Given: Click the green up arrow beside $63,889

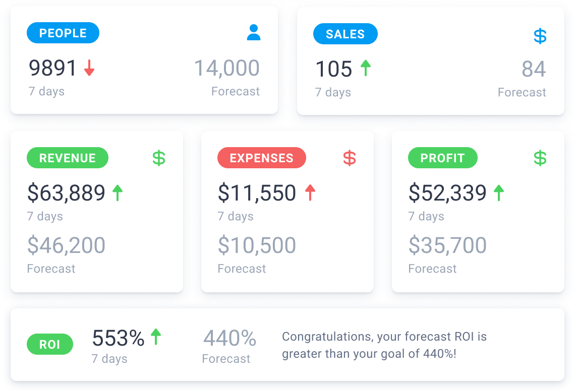Looking at the screenshot, I should tap(118, 192).
